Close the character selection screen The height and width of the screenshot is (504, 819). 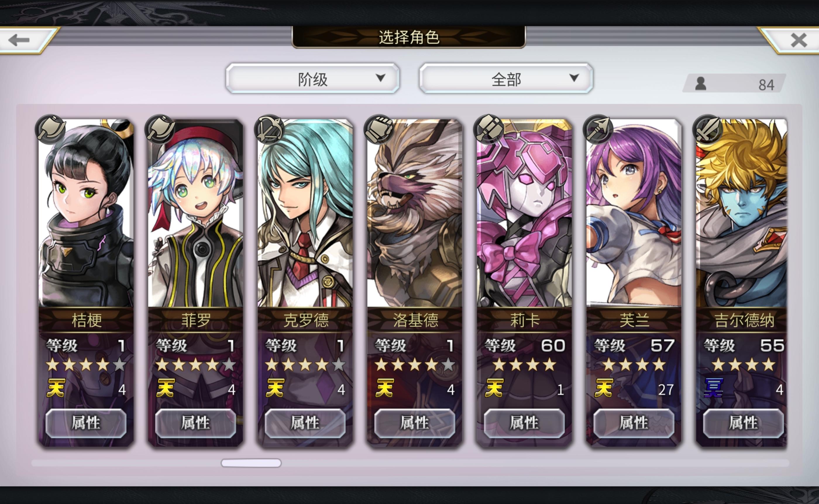point(799,40)
